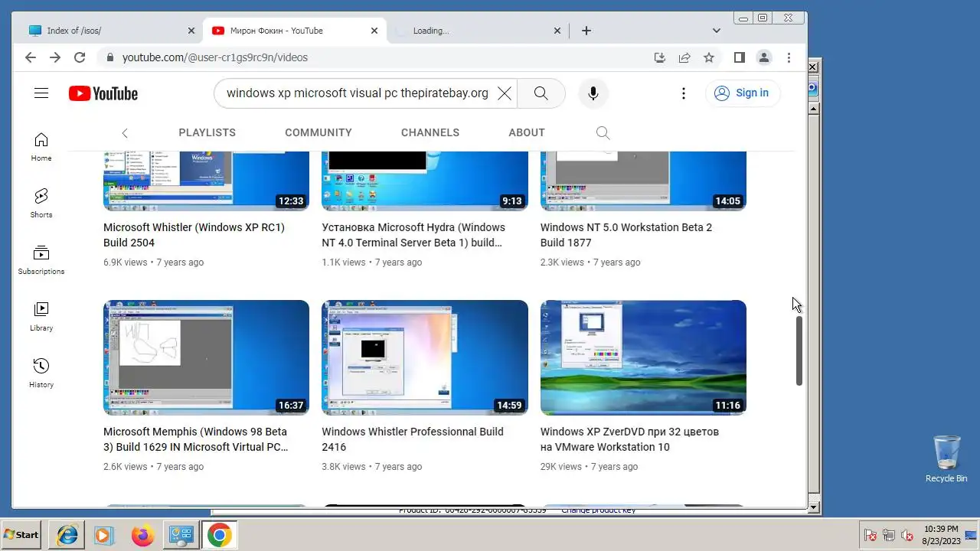Share this page icon in address bar
This screenshot has width=980, height=551.
tap(684, 57)
